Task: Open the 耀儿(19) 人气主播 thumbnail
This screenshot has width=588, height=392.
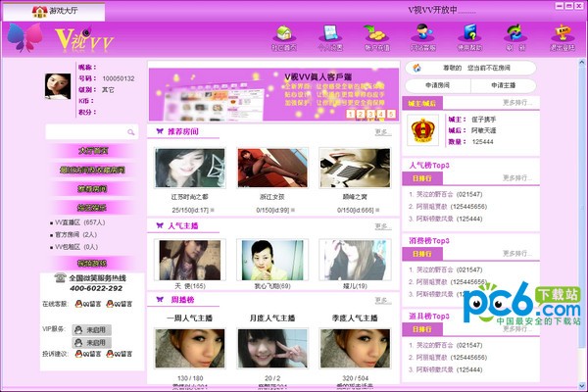Action: [355, 260]
